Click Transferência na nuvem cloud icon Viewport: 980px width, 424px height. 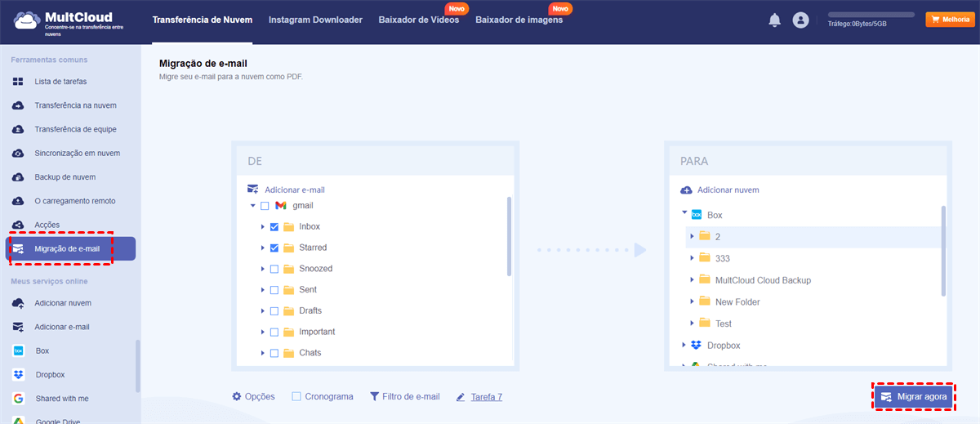click(x=18, y=105)
